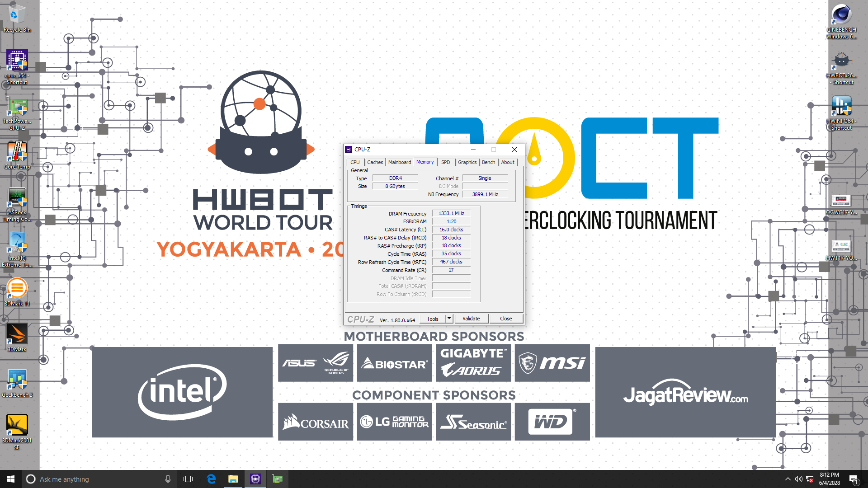Click the Validate button
Viewport: 868px width, 488px height.
[471, 319]
